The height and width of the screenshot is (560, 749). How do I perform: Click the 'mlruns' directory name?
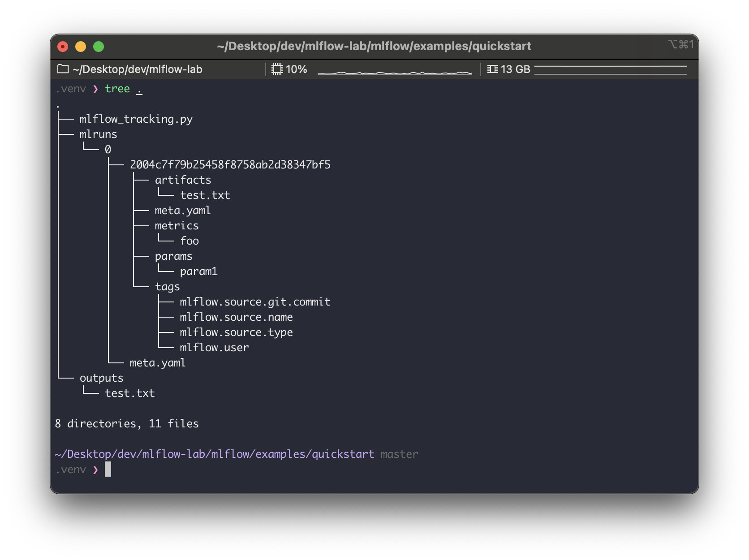coord(98,134)
